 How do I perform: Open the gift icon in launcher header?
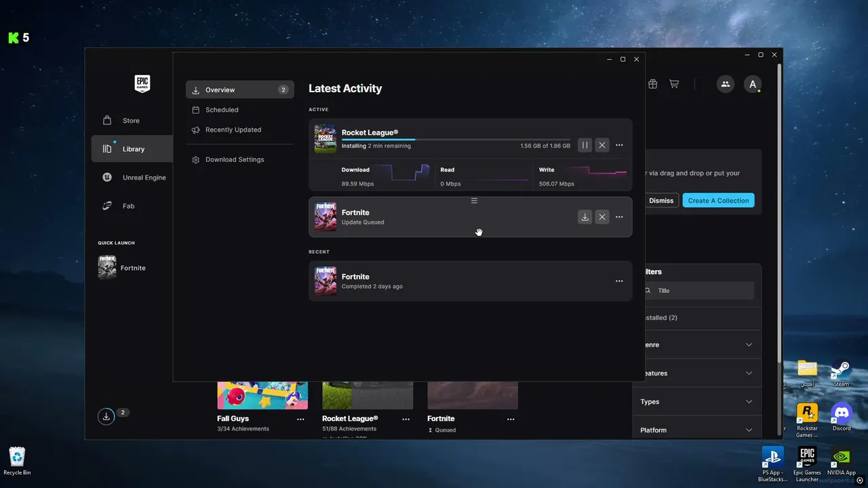tap(652, 84)
